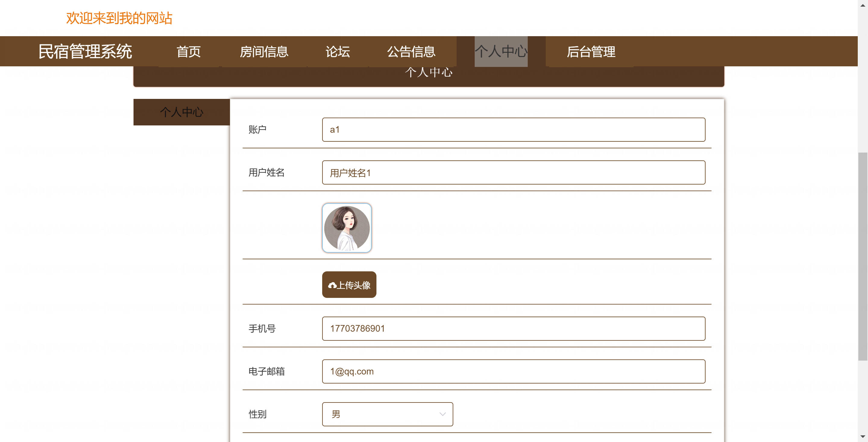The height and width of the screenshot is (442, 868).
Task: Click the vertical page scrollbar thumb
Action: click(x=863, y=257)
